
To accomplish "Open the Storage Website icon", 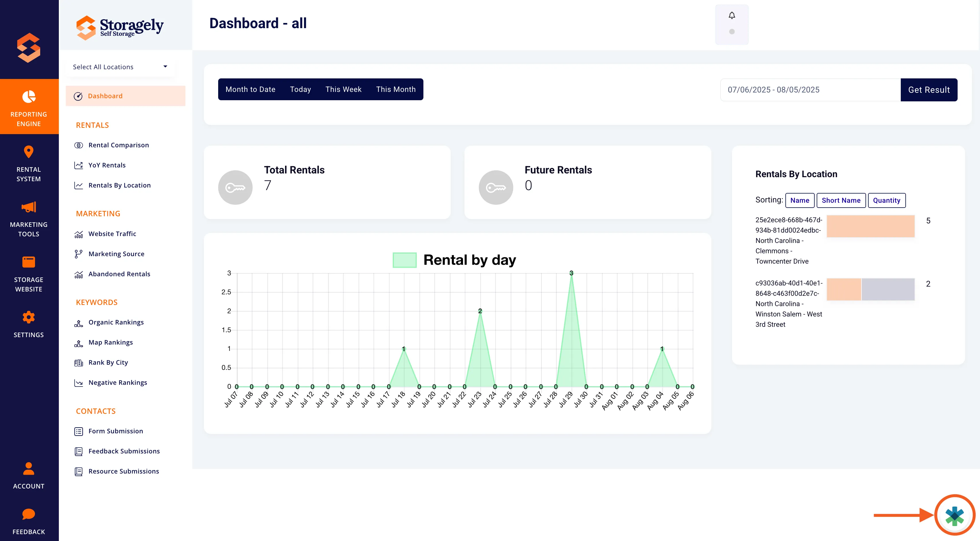I will coord(28,262).
